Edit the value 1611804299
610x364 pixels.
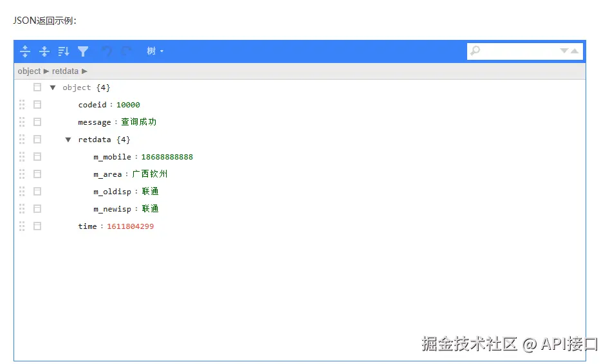131,226
